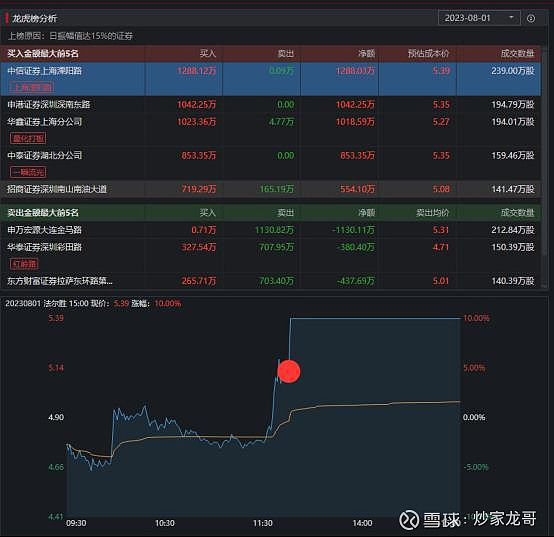Click the 卖出金额最大前5名 section header
This screenshot has height=537, width=554.
tap(43, 213)
